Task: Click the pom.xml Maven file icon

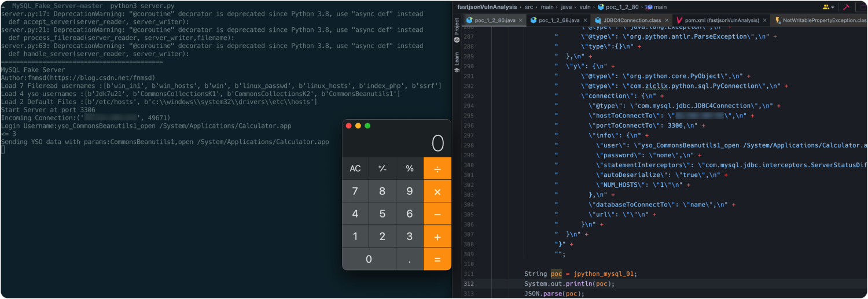Action: (679, 20)
